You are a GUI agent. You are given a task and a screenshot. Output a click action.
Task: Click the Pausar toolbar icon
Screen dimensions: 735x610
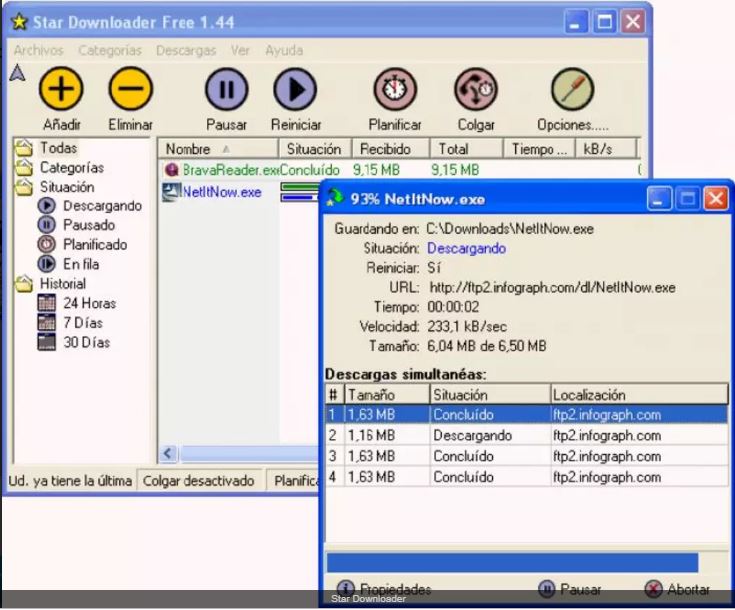click(226, 89)
